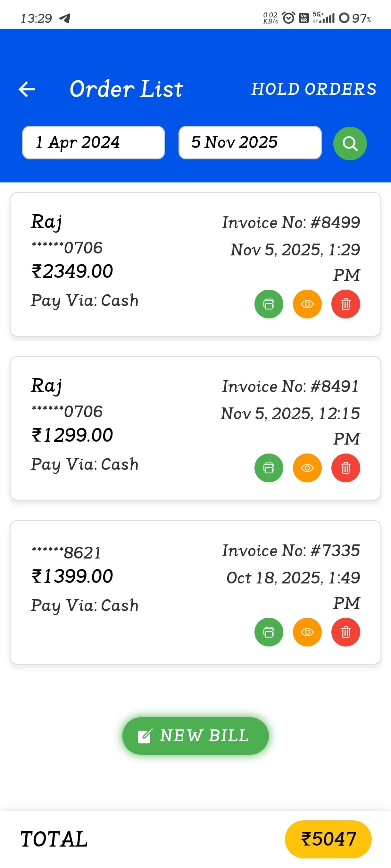This screenshot has height=868, width=391.
Task: Print invoice #7335
Action: (269, 632)
